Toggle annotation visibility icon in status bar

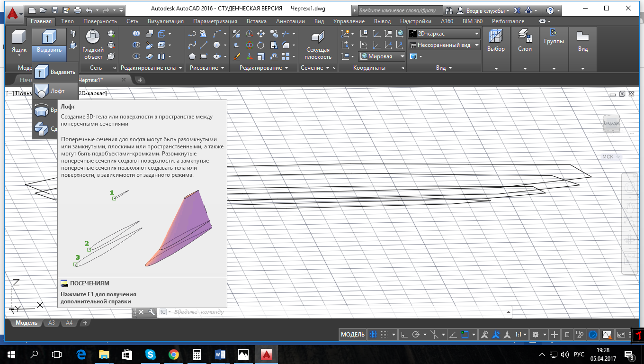[x=484, y=334]
